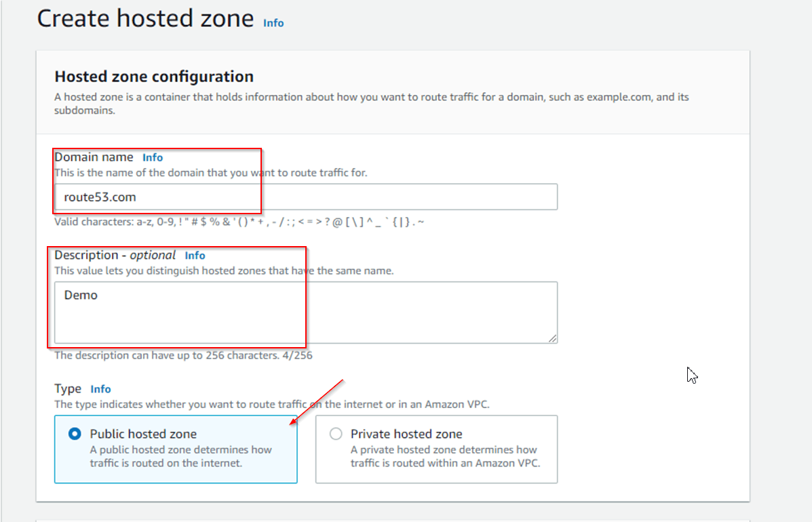The width and height of the screenshot is (812, 522).
Task: Select the Private hosted zone radio button
Action: (x=335, y=434)
